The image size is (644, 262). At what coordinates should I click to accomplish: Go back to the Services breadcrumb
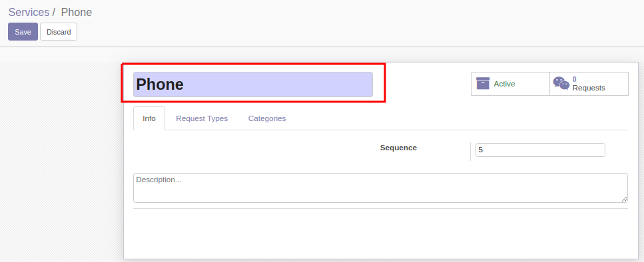29,12
